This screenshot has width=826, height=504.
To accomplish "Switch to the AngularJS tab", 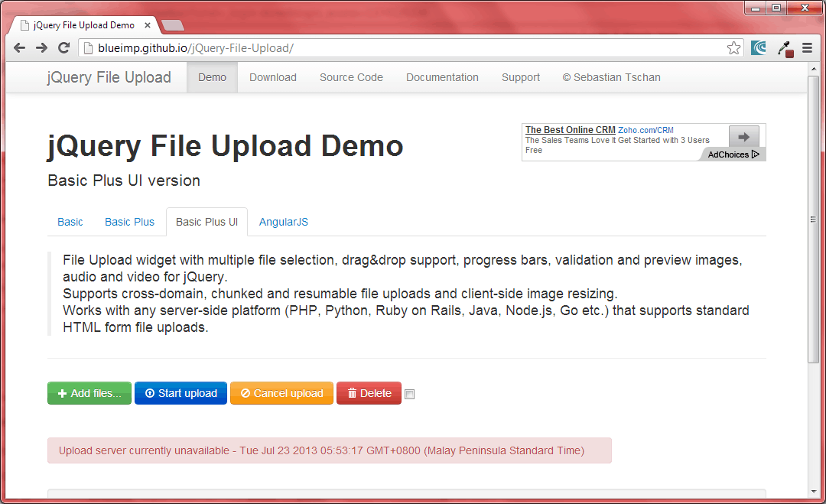I will 284,222.
